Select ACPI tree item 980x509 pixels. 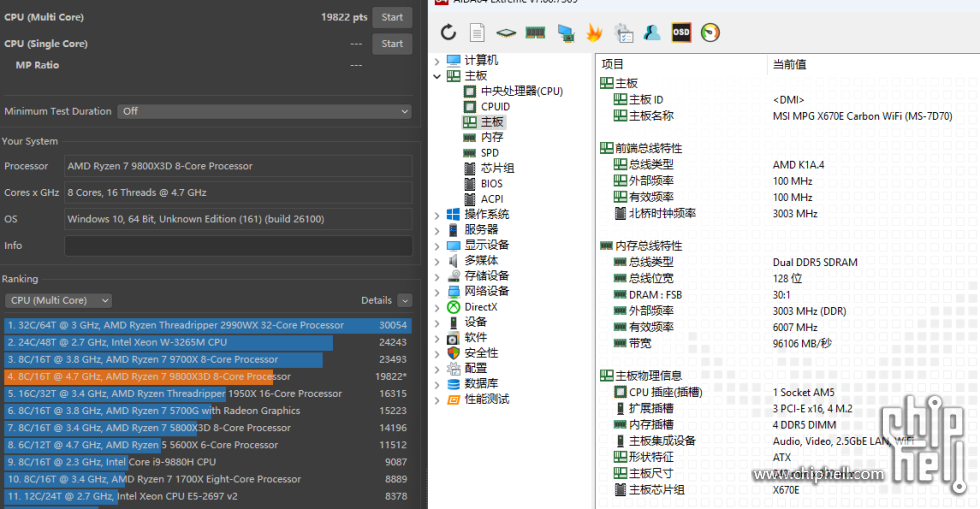(492, 199)
